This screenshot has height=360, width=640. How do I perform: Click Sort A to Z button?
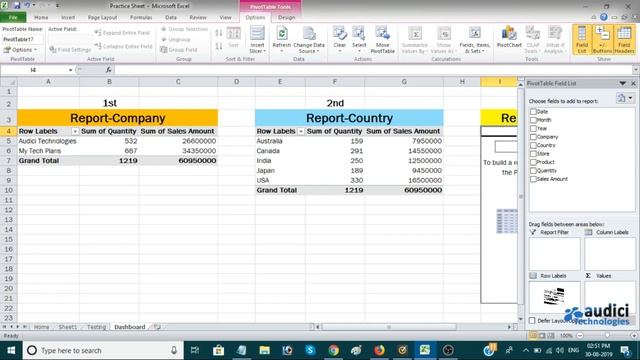(x=219, y=33)
